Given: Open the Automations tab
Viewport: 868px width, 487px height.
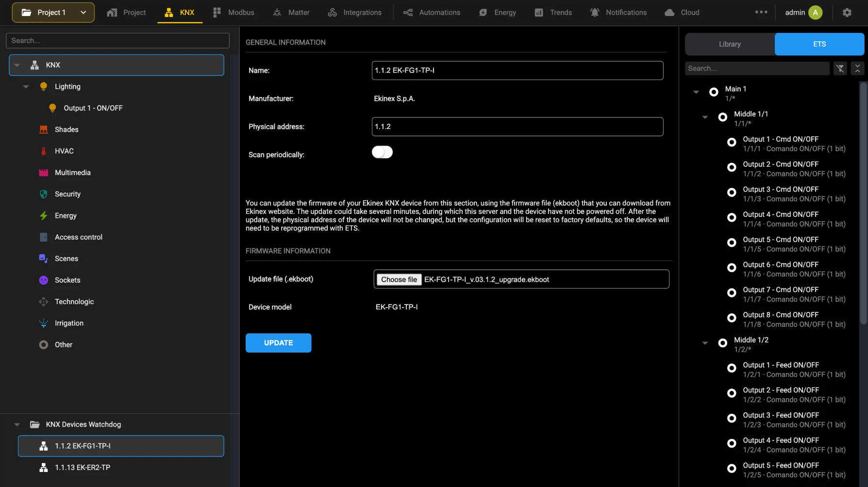Looking at the screenshot, I should [x=432, y=13].
